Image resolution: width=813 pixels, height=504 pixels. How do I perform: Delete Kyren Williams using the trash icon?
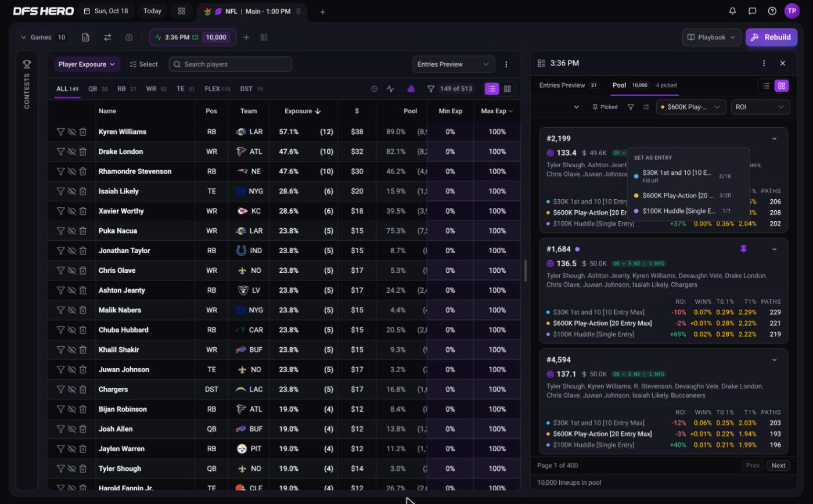[82, 132]
